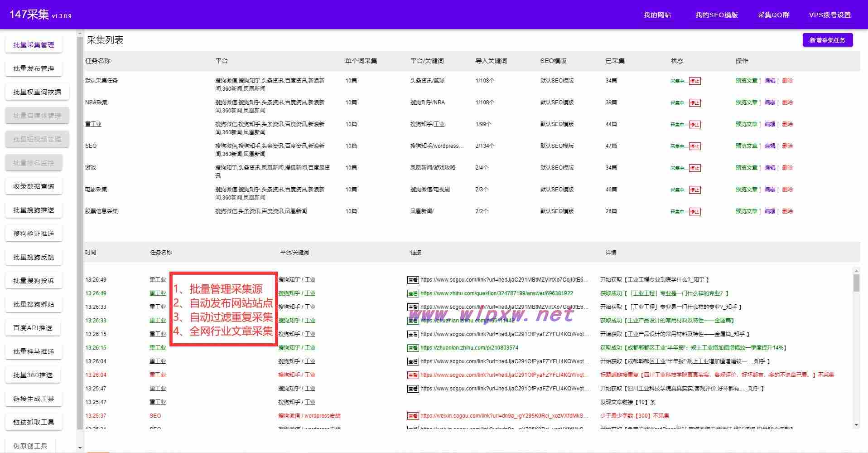Delete the 默认采集任务 row
This screenshot has height=453, width=868.
[x=787, y=81]
